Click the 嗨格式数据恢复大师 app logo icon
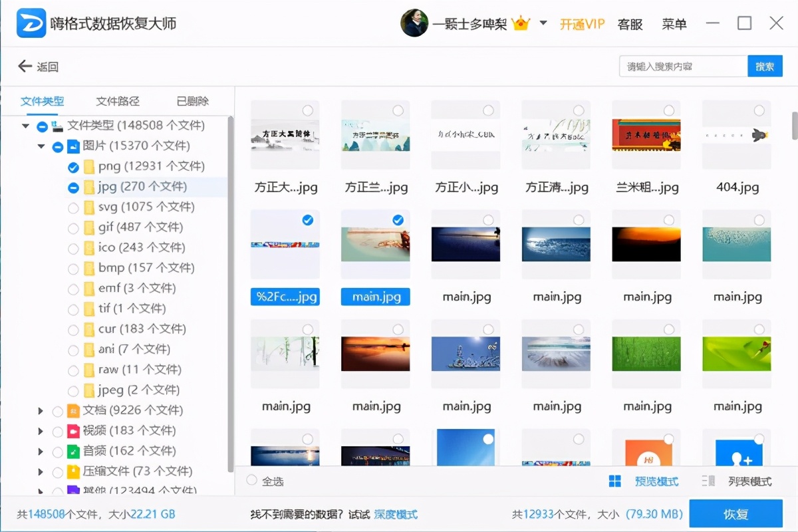The width and height of the screenshot is (798, 532). tap(31, 23)
